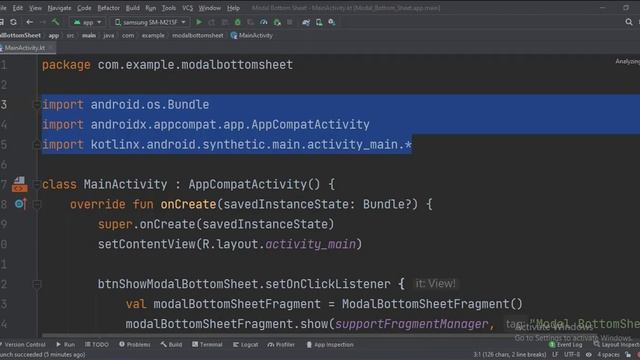Open the Help menu
This screenshot has width=640, height=360.
pyautogui.click(x=233, y=8)
